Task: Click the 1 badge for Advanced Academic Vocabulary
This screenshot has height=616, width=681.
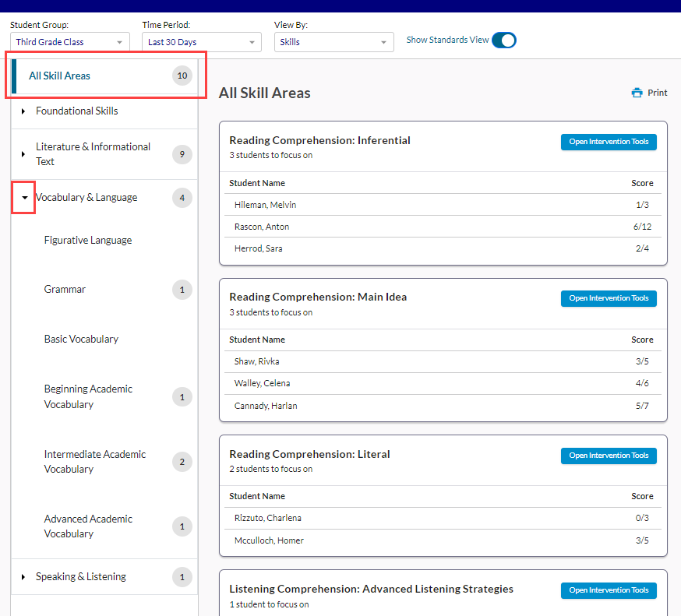Action: tap(182, 526)
